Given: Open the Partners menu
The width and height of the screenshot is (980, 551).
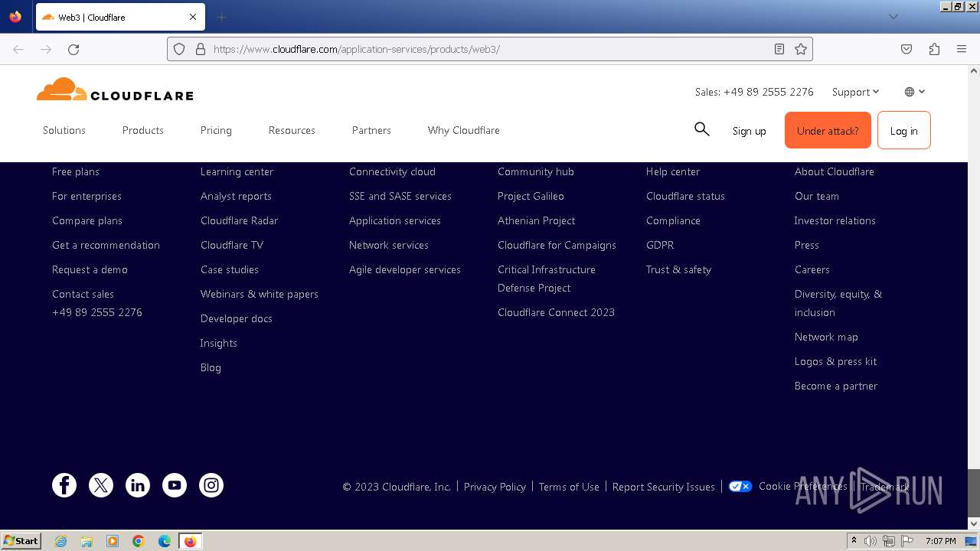Looking at the screenshot, I should click(371, 130).
